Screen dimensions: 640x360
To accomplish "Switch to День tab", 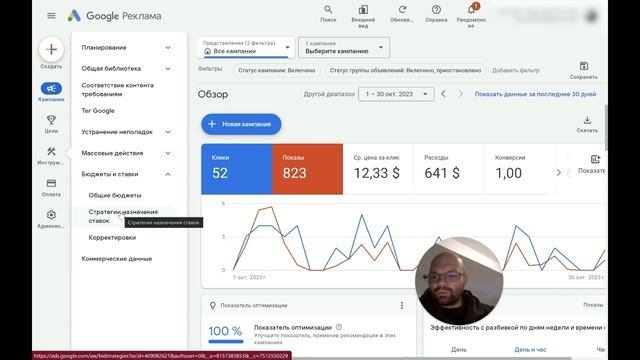I will pos(459,349).
